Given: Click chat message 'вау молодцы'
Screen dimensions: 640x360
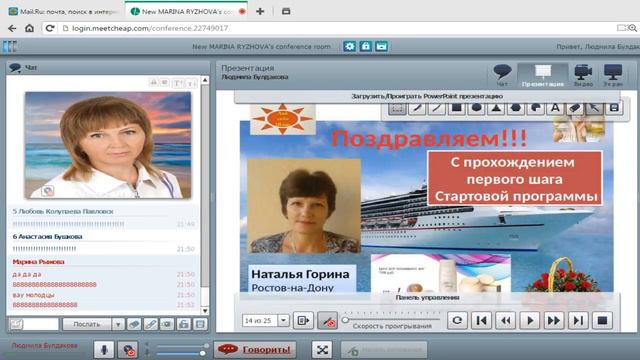Looking at the screenshot, I should (x=33, y=295).
